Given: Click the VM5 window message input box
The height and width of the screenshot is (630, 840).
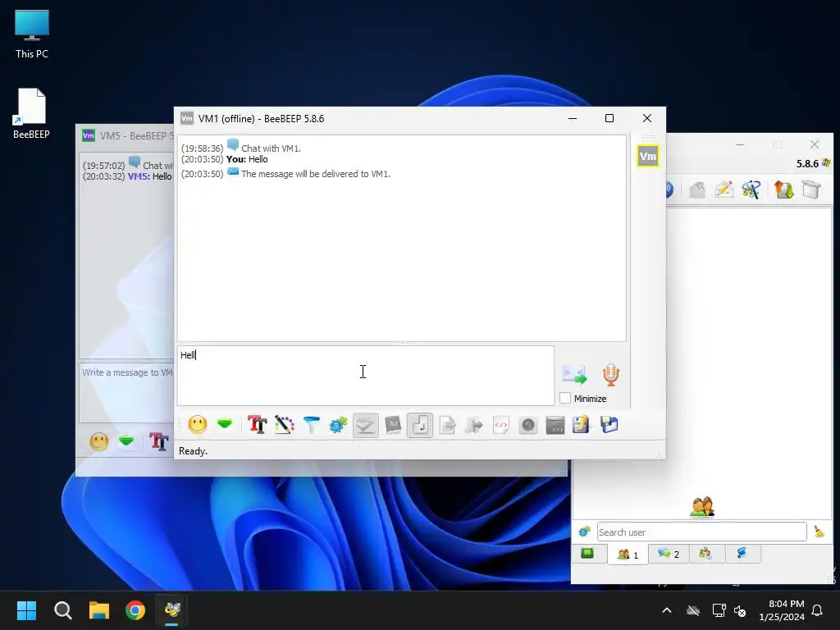Looking at the screenshot, I should 126,391.
